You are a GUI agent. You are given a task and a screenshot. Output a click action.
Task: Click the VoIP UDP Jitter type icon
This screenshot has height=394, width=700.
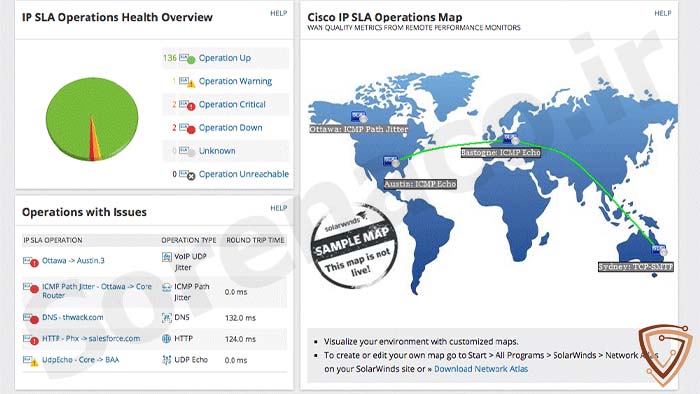pos(167,257)
